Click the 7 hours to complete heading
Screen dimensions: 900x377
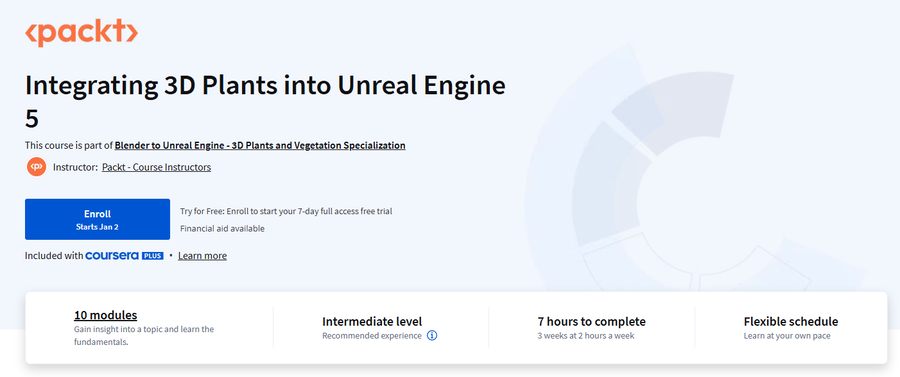click(x=592, y=322)
